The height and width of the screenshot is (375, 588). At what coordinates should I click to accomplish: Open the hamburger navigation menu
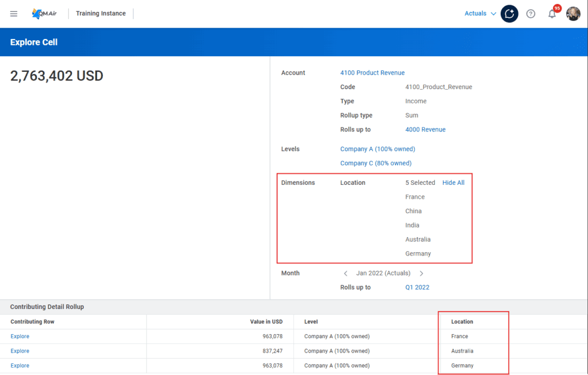[x=13, y=13]
